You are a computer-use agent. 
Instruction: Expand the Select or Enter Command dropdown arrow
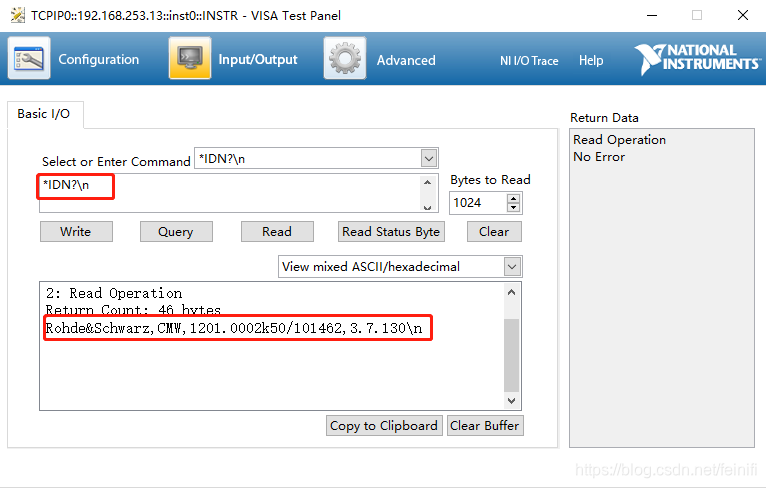click(428, 158)
